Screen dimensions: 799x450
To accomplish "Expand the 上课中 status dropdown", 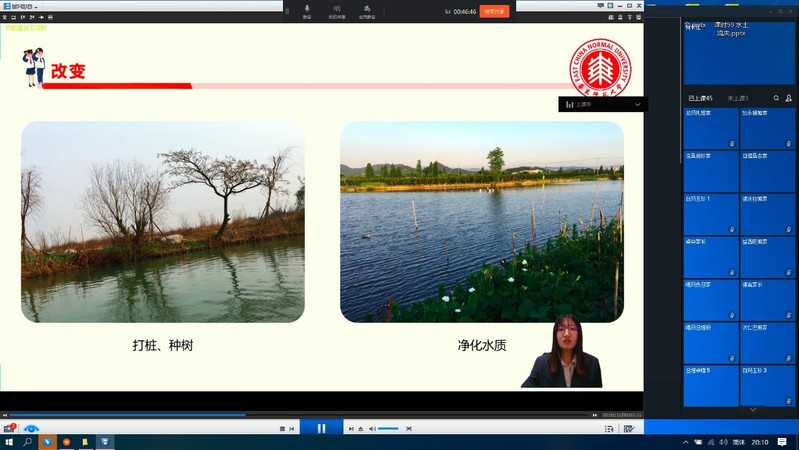I will pos(637,104).
